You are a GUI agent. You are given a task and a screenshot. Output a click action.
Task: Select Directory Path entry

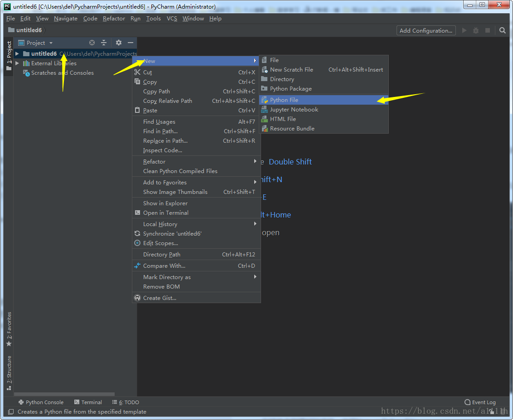tap(196, 255)
